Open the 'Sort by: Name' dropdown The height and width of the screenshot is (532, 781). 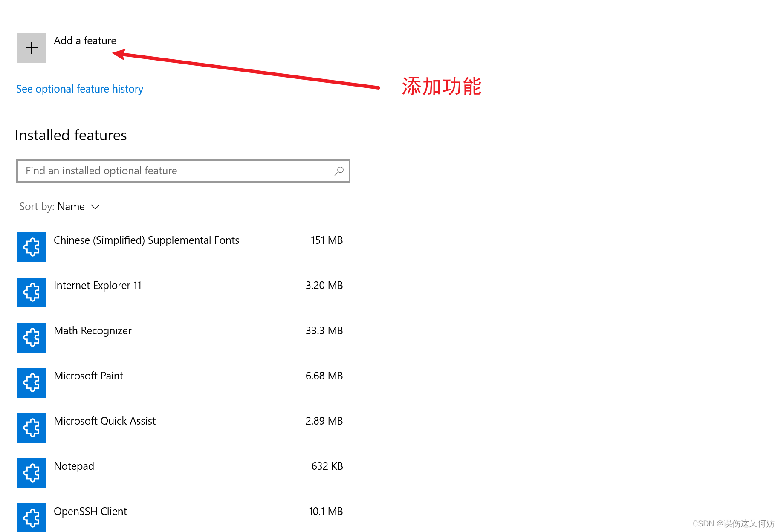[x=60, y=207]
